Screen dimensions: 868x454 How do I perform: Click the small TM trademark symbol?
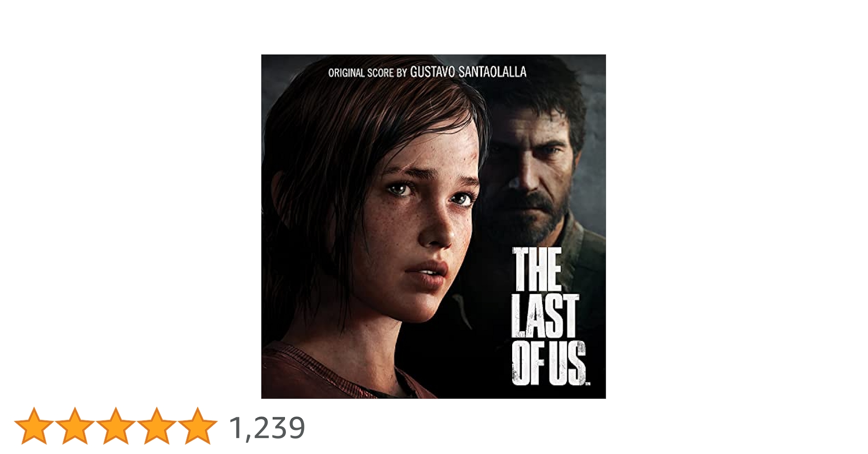(x=588, y=384)
